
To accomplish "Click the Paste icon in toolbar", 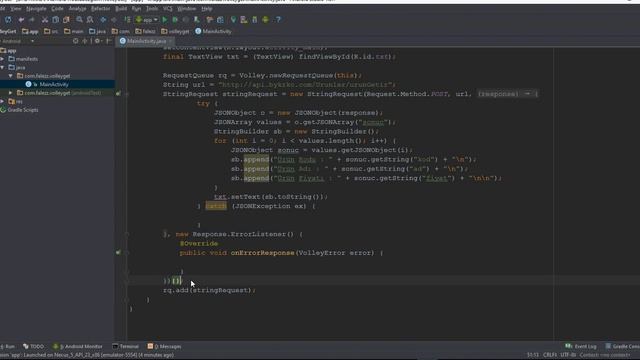I will pyautogui.click(x=66, y=20).
